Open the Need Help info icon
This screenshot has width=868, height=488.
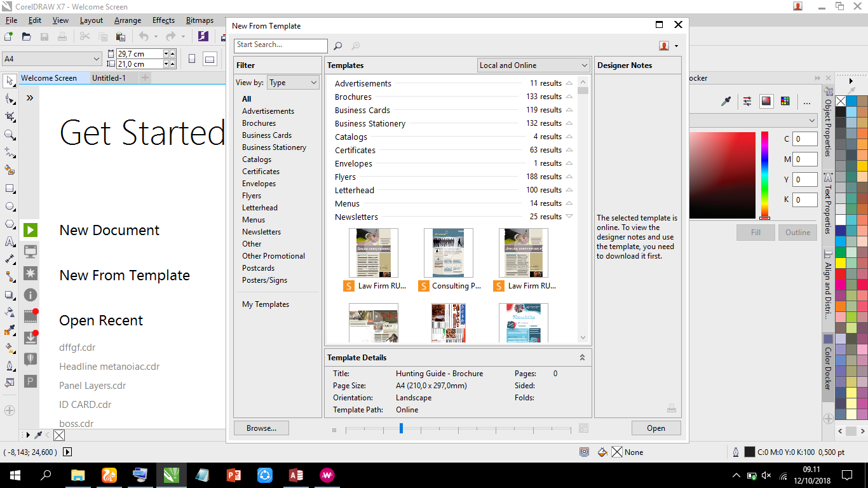click(x=31, y=295)
